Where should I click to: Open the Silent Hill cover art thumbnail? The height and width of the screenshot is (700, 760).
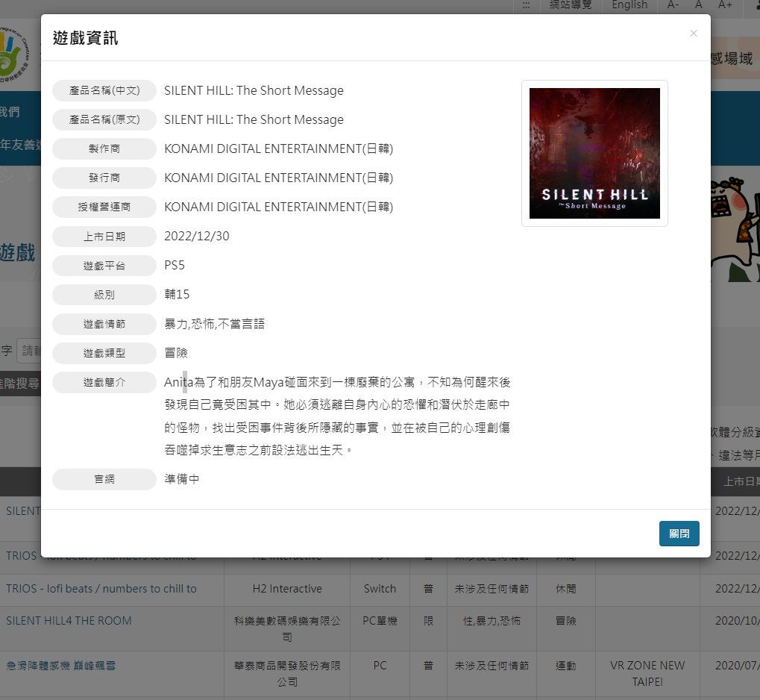pos(594,153)
